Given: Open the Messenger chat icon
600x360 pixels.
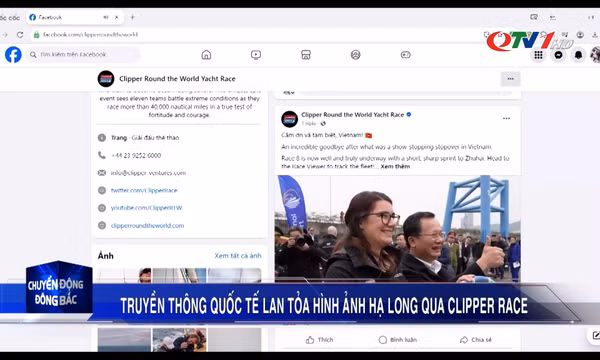Looking at the screenshot, I should click(558, 55).
